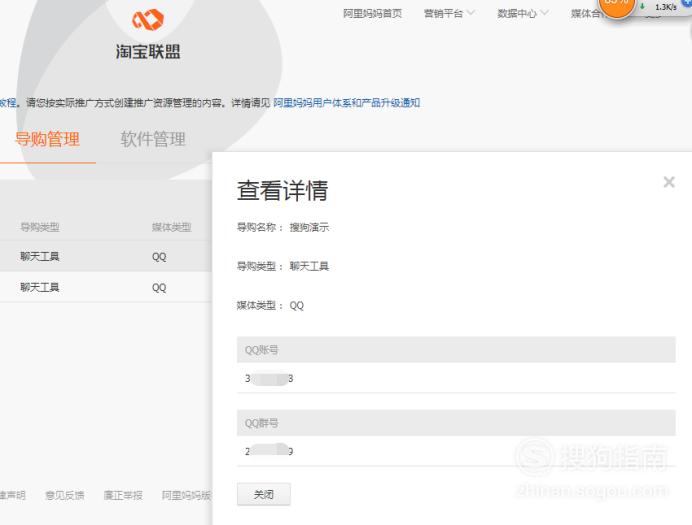Click the QQ账号 section header
This screenshot has width=692, height=525.
(x=456, y=349)
